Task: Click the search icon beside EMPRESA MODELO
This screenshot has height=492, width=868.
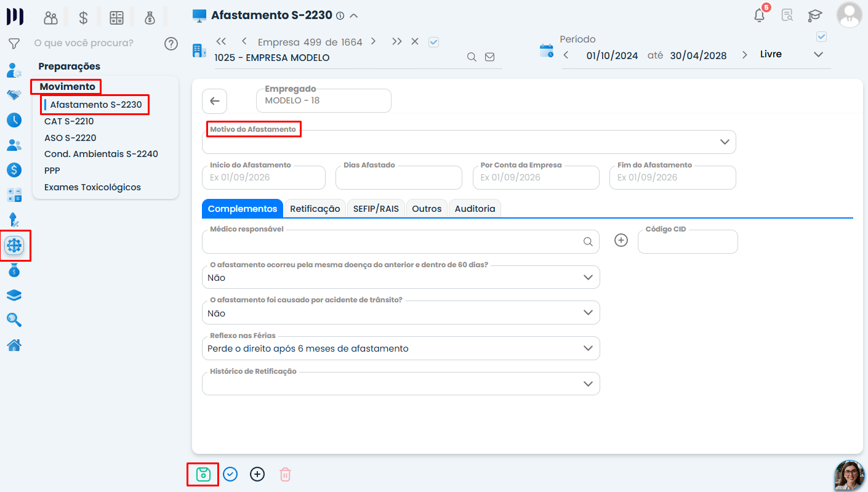Action: tap(472, 57)
